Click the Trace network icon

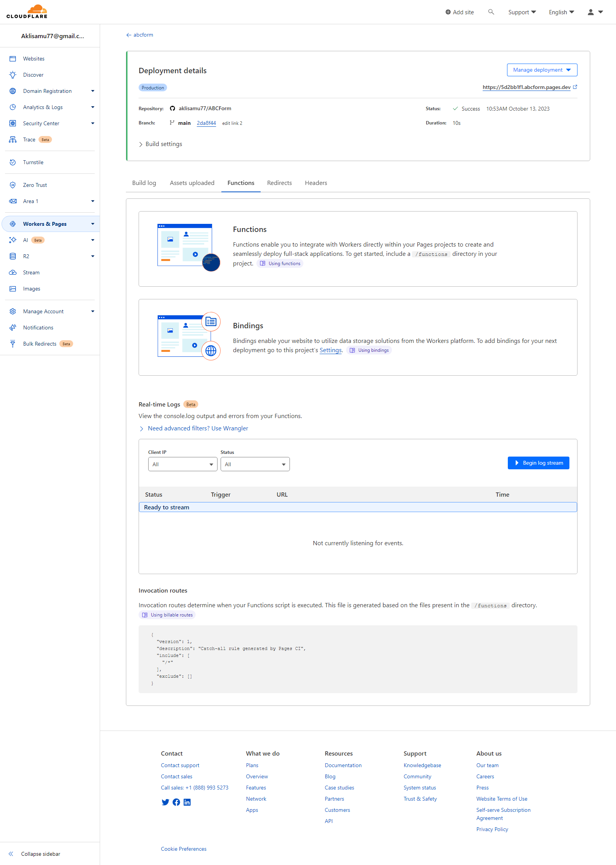pos(13,139)
